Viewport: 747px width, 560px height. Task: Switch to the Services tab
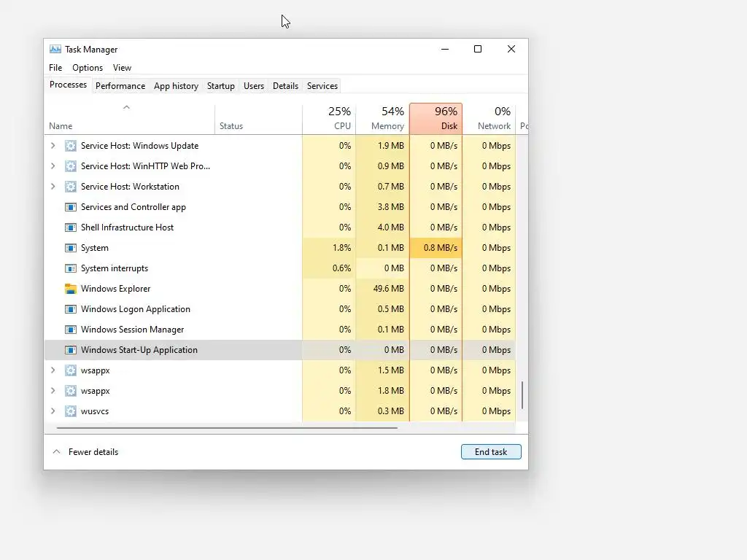pyautogui.click(x=322, y=86)
